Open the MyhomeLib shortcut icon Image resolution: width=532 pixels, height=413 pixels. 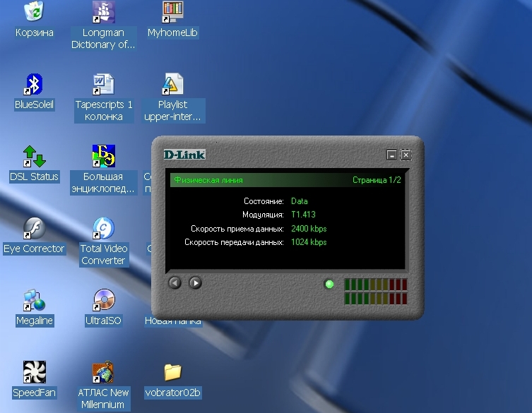(172, 12)
